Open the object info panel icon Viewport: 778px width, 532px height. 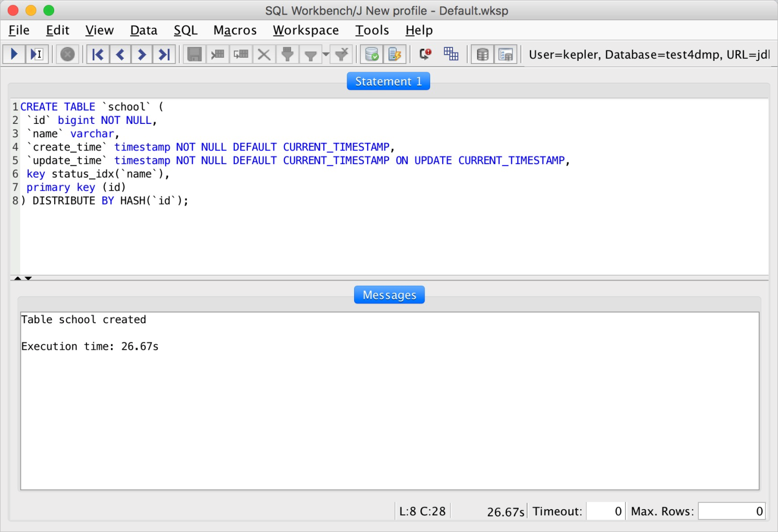click(x=506, y=54)
